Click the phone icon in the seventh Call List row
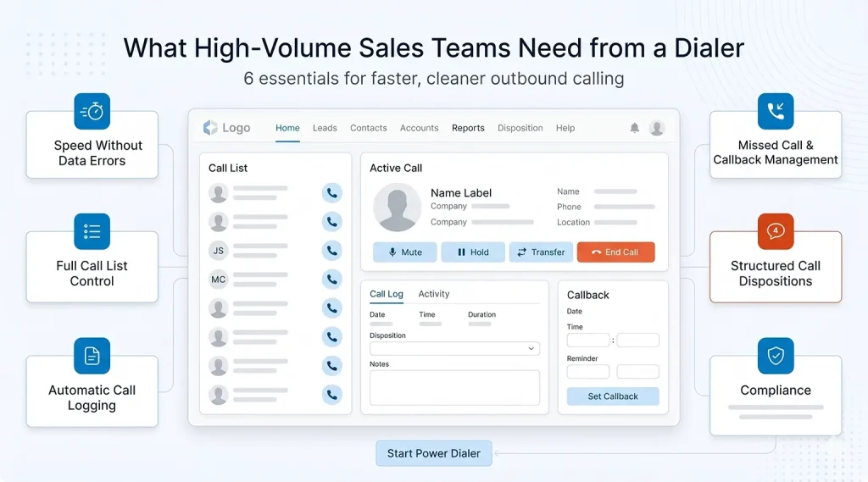 331,366
